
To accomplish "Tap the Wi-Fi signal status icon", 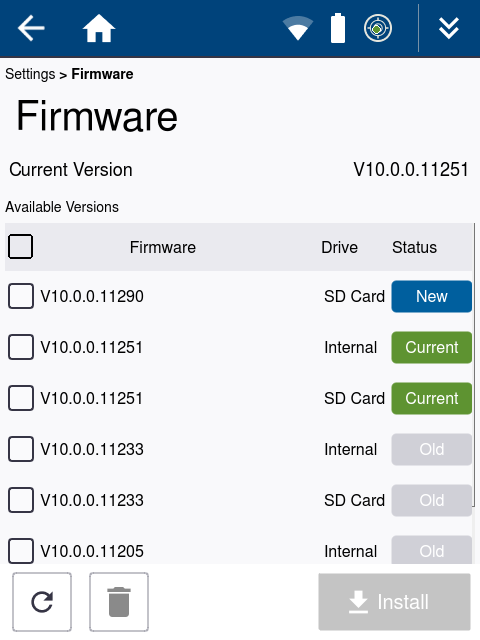I will 298,28.
